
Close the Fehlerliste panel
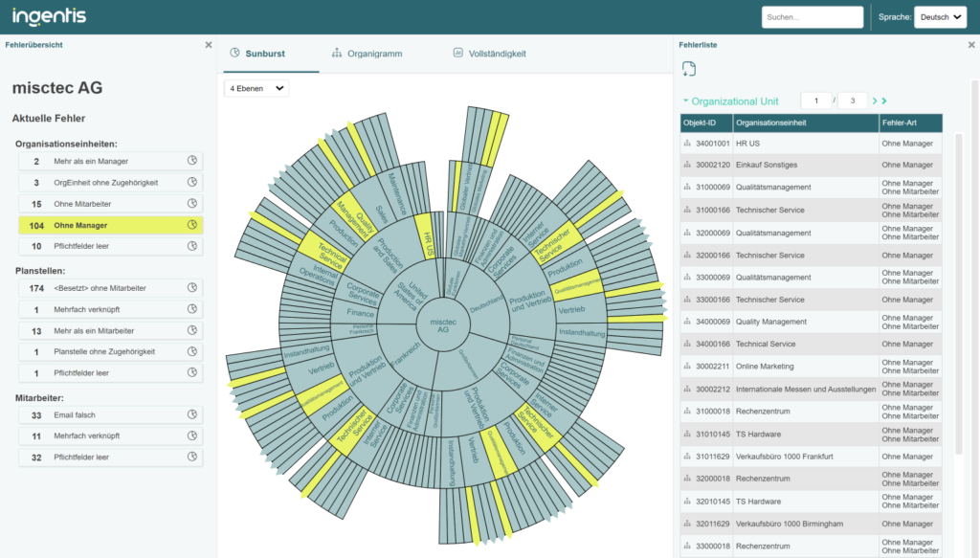pyautogui.click(x=971, y=45)
